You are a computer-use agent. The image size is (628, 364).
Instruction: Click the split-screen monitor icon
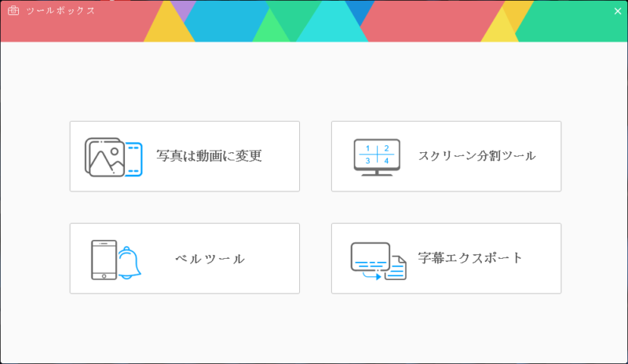(377, 158)
